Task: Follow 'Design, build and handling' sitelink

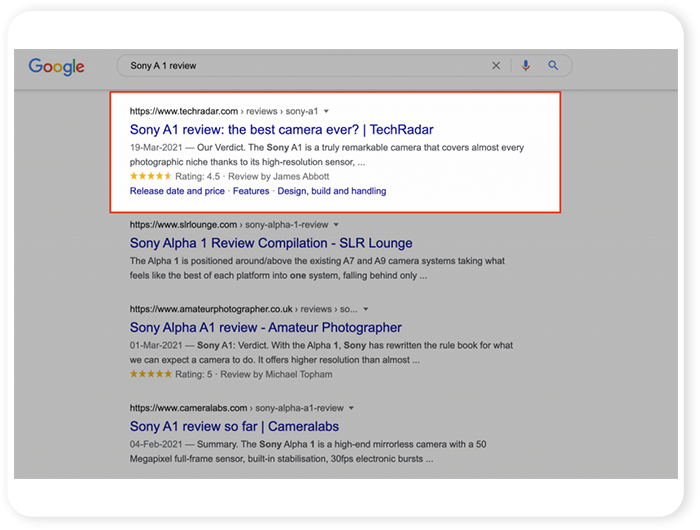Action: click(332, 191)
